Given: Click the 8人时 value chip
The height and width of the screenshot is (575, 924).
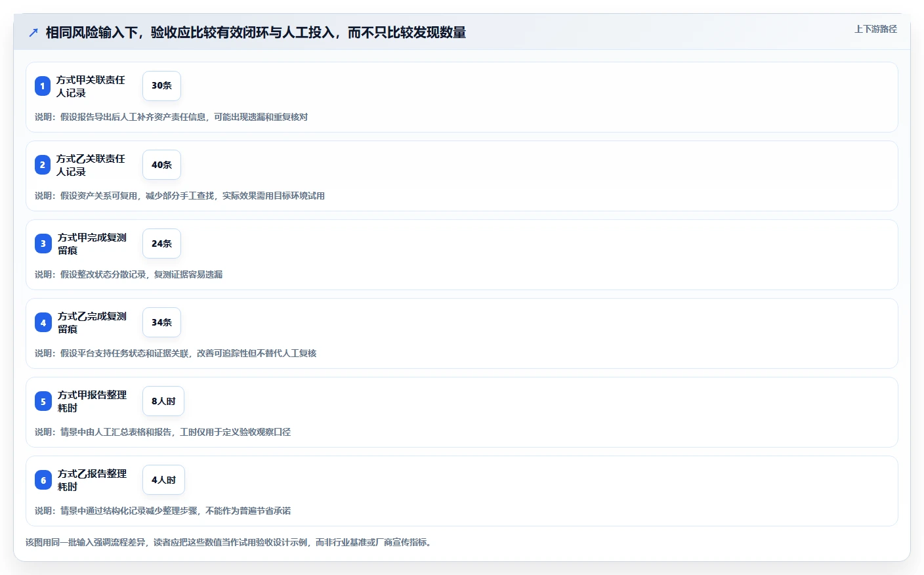Looking at the screenshot, I should 163,401.
